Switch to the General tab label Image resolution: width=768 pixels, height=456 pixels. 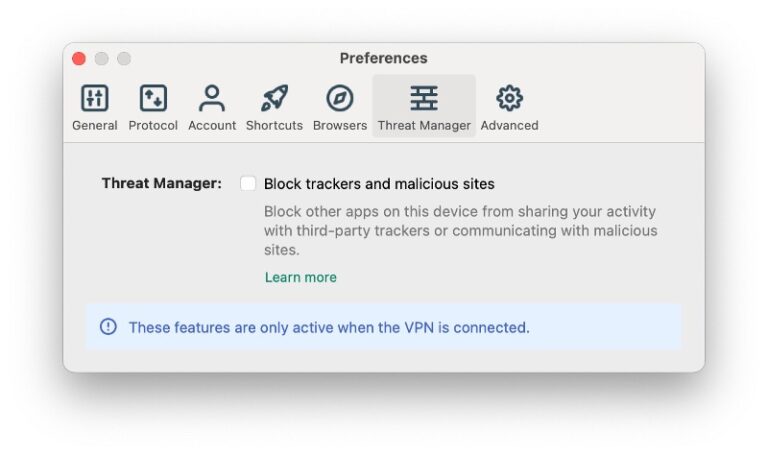coord(95,126)
